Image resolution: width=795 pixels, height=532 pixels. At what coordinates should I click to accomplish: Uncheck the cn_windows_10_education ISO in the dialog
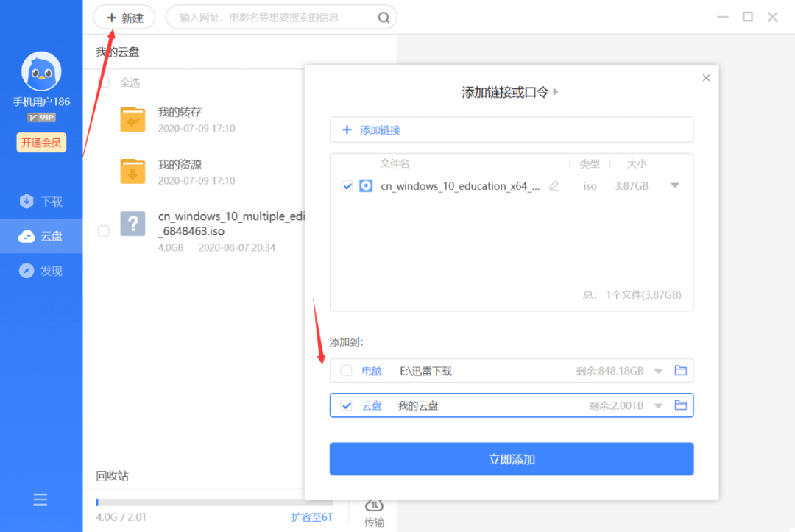pos(347,186)
